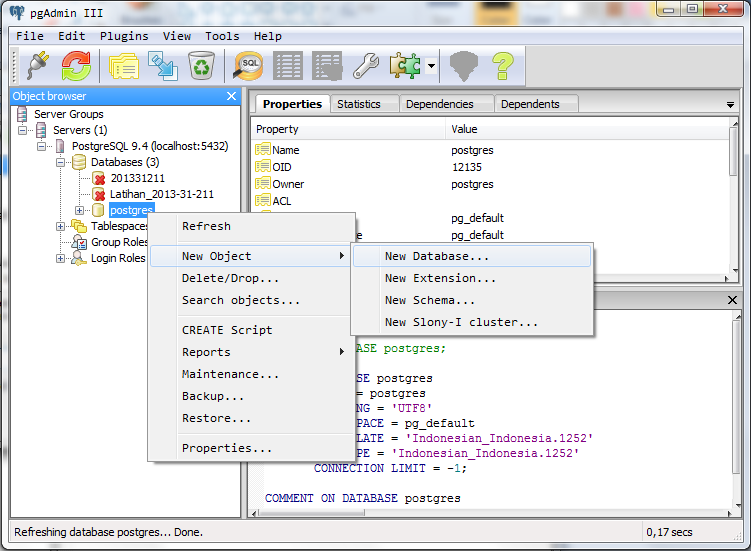The width and height of the screenshot is (751, 551).
Task: Click the disconnected 201331211 database icon
Action: click(99, 178)
